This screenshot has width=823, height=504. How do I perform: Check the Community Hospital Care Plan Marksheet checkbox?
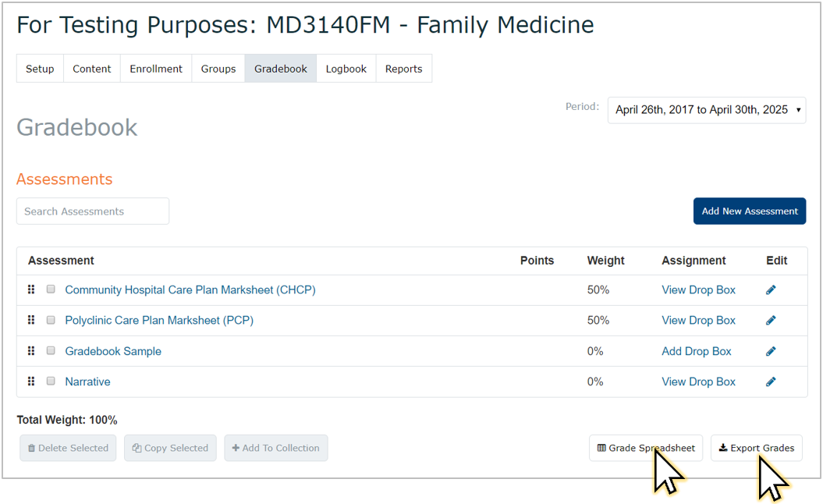click(x=51, y=289)
